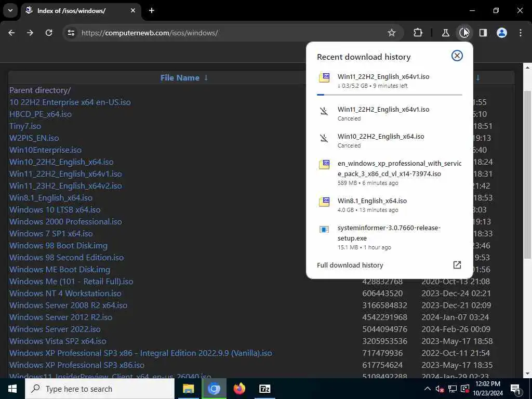532x399 pixels.
Task: Click the downloading Win11_22H2_English_x64v1.iso entry
Action: (390, 81)
